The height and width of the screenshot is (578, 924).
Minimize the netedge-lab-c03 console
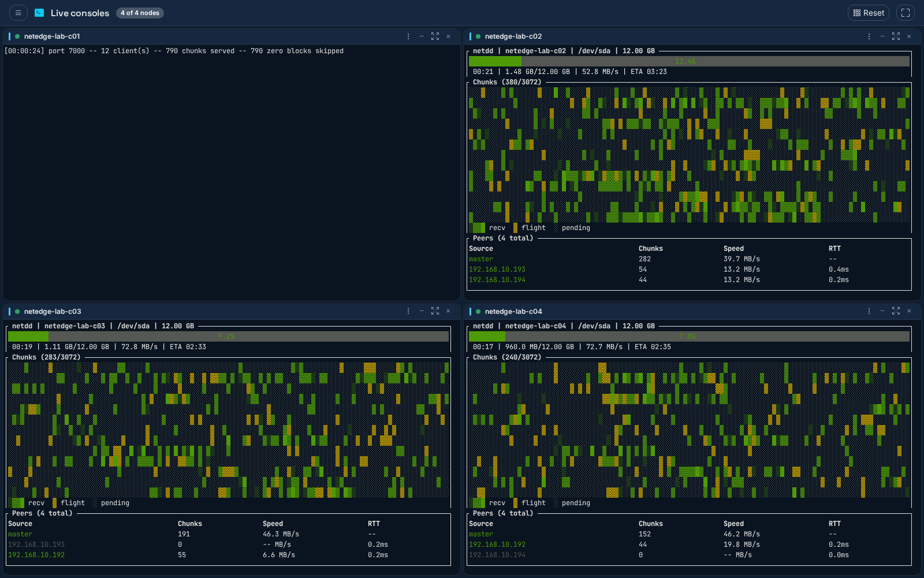tap(422, 311)
